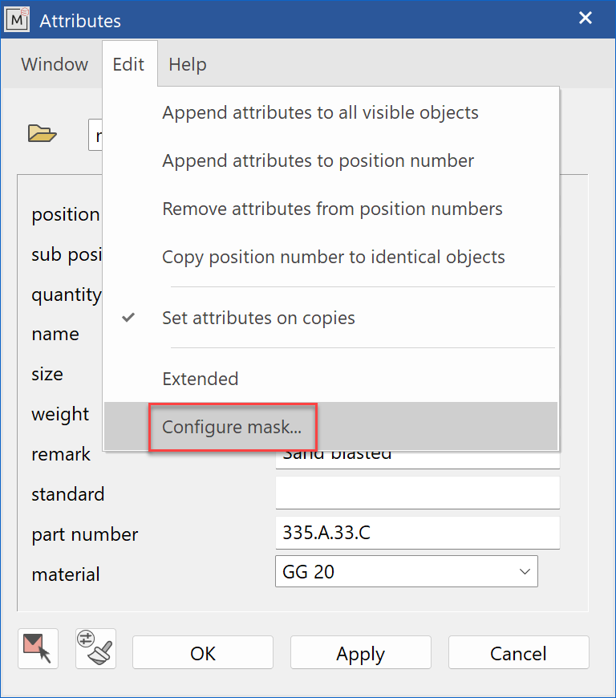Click the remark label
Screen dimensions: 616x698
coord(61,454)
